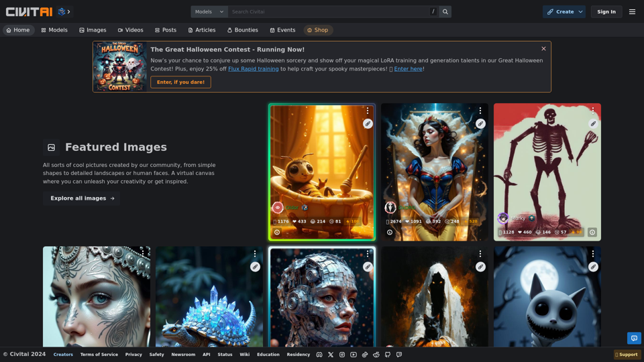Open Marky's avatar on the skeleton image

point(503,219)
